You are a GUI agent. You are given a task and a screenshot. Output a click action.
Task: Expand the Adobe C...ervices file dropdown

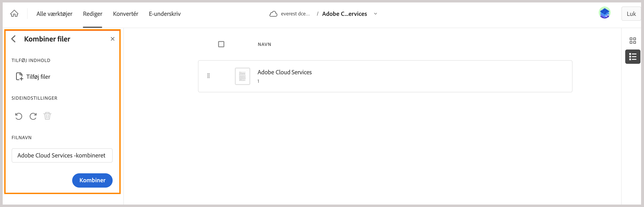coord(375,14)
